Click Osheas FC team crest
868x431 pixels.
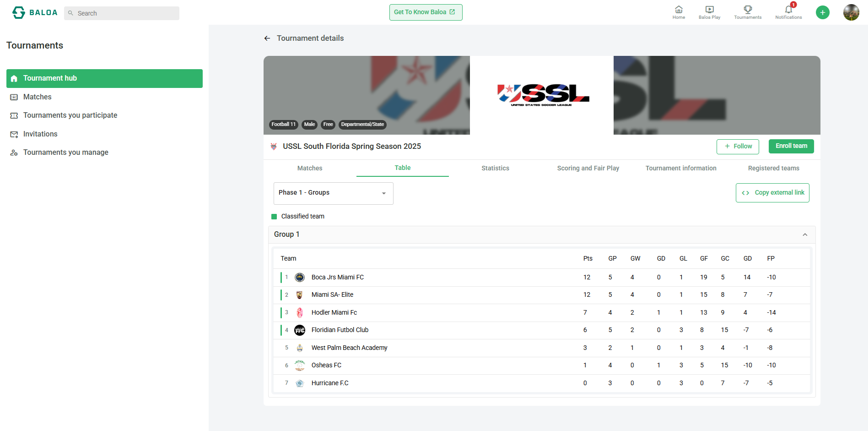300,366
